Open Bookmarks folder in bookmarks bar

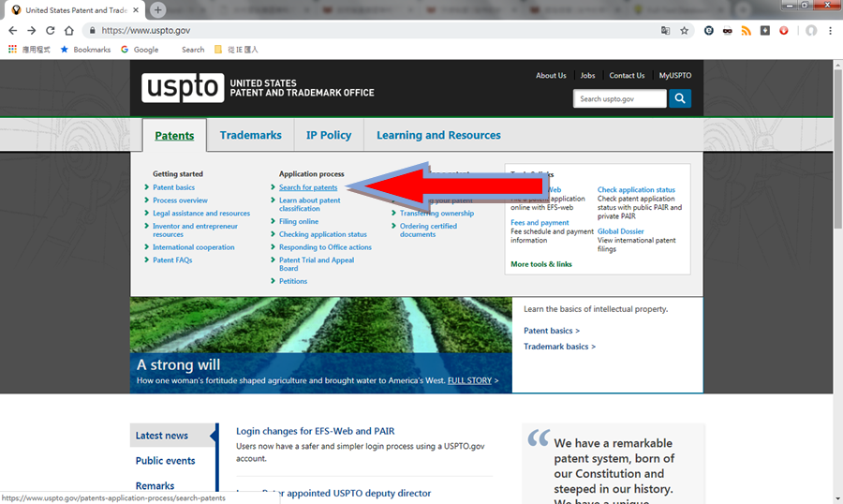click(x=85, y=50)
